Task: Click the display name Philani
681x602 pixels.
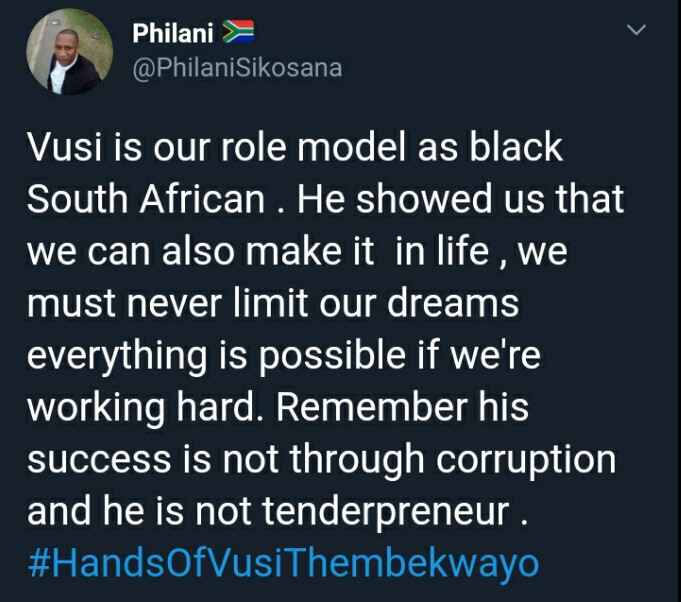Action: (173, 33)
